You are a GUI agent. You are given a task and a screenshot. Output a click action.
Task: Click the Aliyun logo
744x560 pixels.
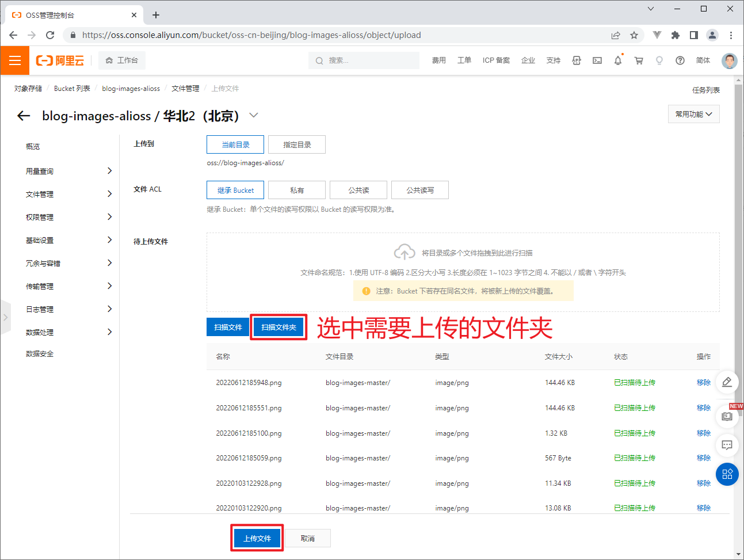[x=60, y=60]
